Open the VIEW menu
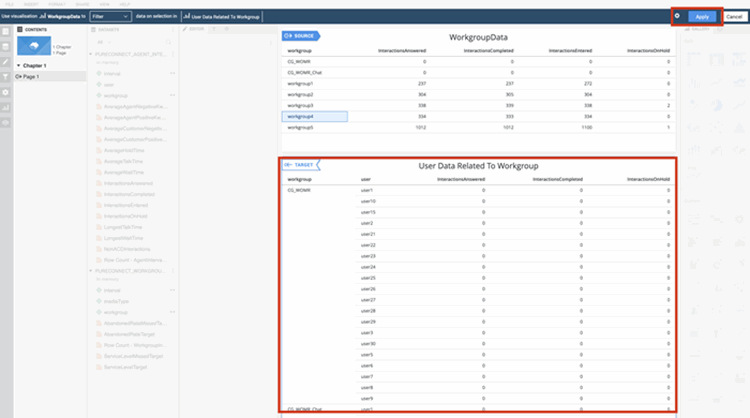This screenshot has height=418, width=750. tap(104, 4)
